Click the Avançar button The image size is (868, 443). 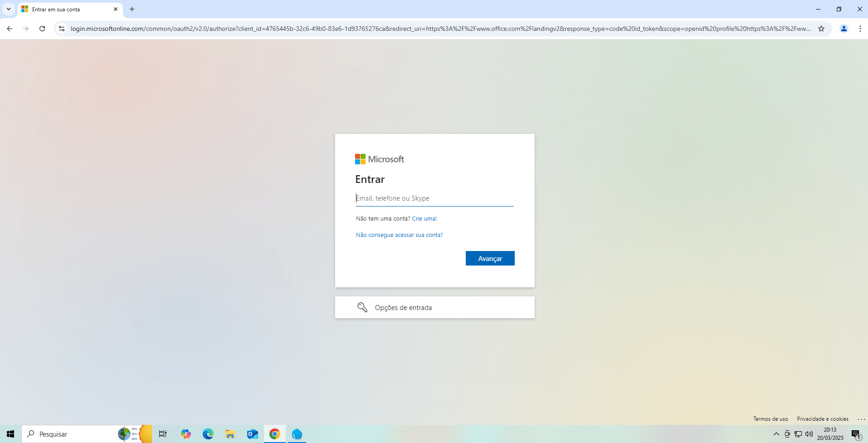(490, 258)
